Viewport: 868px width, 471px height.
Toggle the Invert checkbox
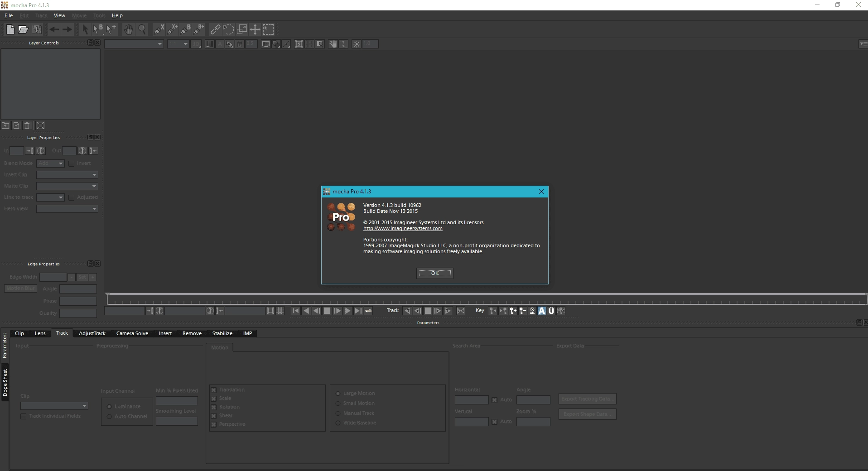click(x=71, y=163)
